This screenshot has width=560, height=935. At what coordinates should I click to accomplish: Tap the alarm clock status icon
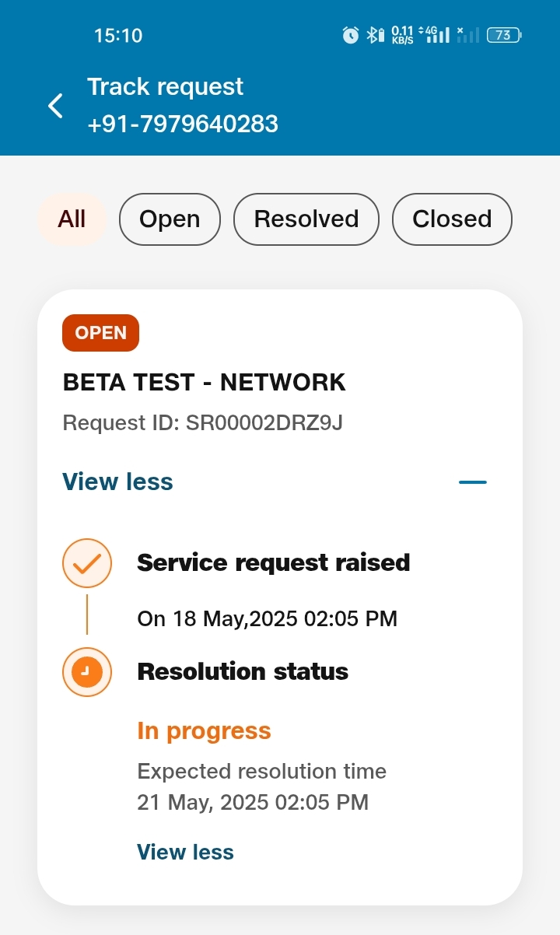click(351, 35)
